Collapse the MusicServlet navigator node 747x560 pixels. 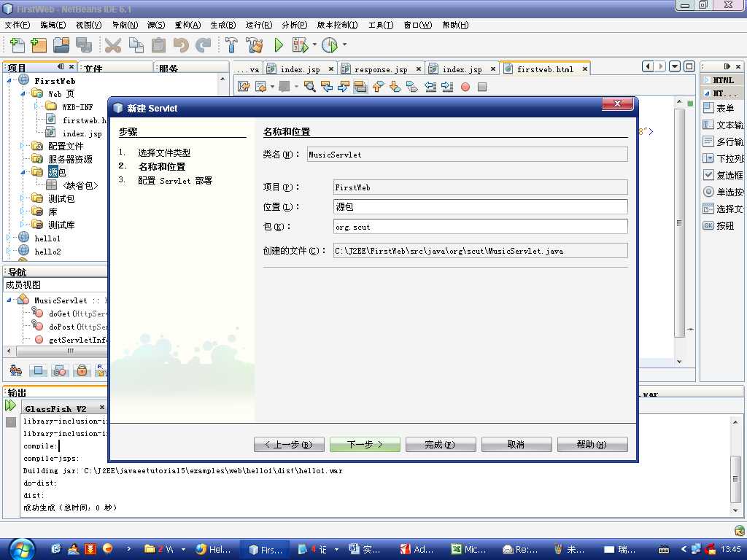[9, 300]
